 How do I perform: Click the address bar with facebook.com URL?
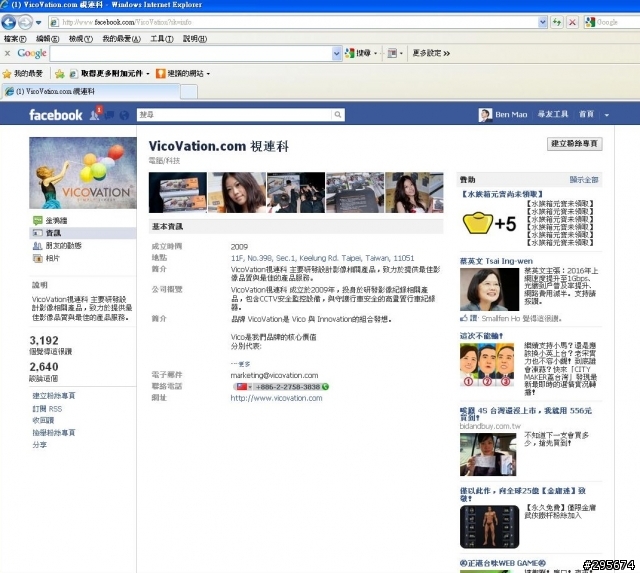[x=294, y=22]
